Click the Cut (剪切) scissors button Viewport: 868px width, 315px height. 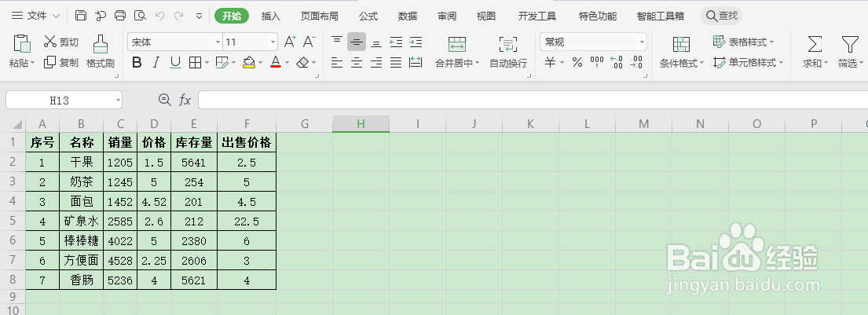click(x=61, y=42)
